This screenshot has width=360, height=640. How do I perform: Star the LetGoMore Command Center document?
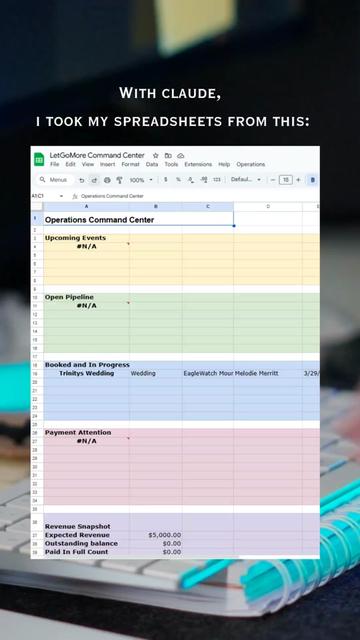click(x=156, y=156)
